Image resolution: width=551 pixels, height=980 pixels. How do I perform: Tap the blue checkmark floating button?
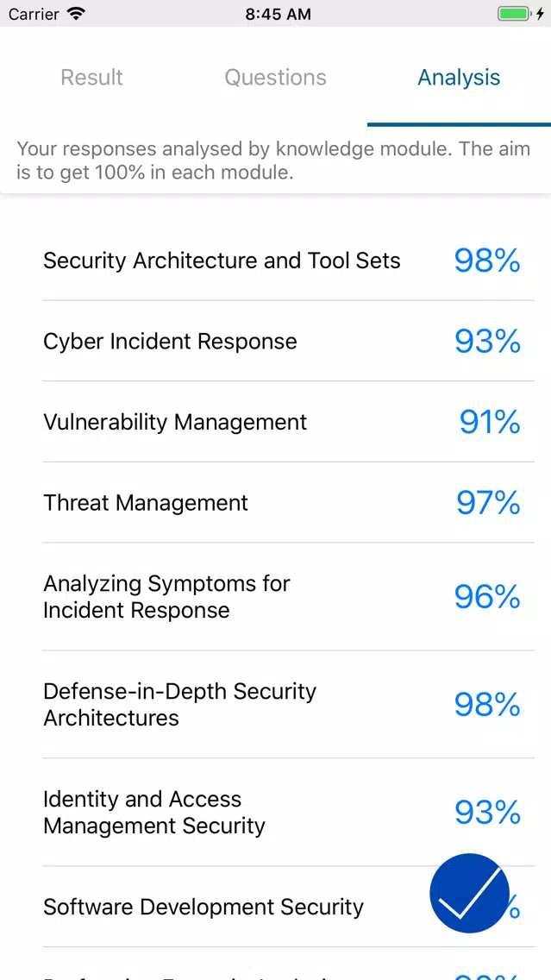[470, 894]
